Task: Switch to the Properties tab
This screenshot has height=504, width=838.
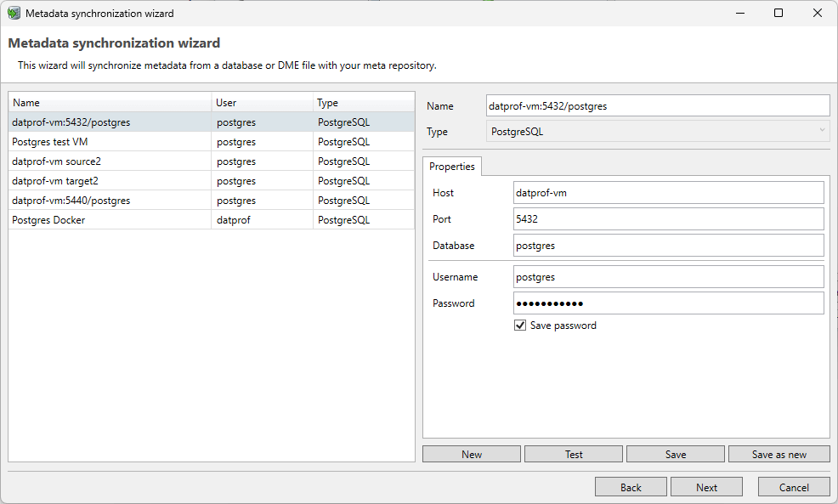Action: pyautogui.click(x=451, y=167)
